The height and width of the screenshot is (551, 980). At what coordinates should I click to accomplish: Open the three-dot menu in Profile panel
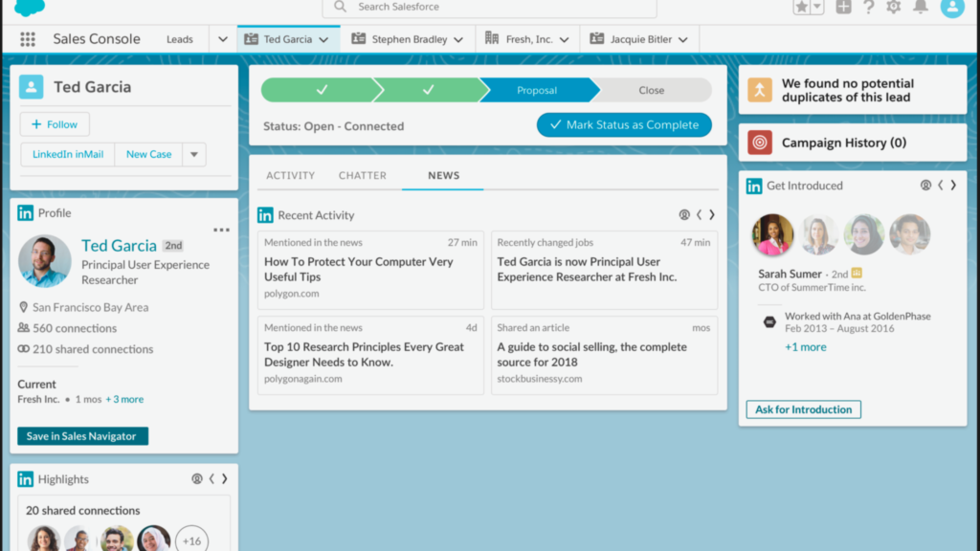coord(221,230)
